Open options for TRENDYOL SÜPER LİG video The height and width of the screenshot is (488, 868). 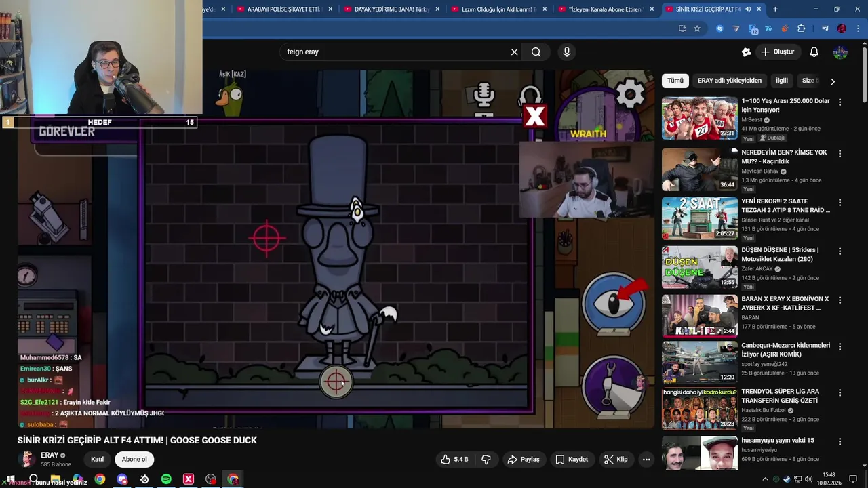[x=840, y=393]
